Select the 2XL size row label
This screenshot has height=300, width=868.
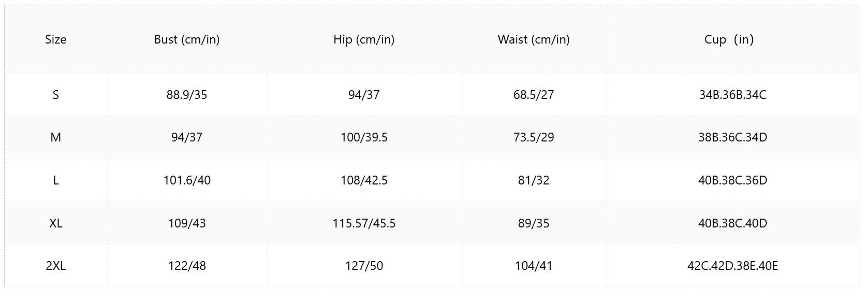56,266
